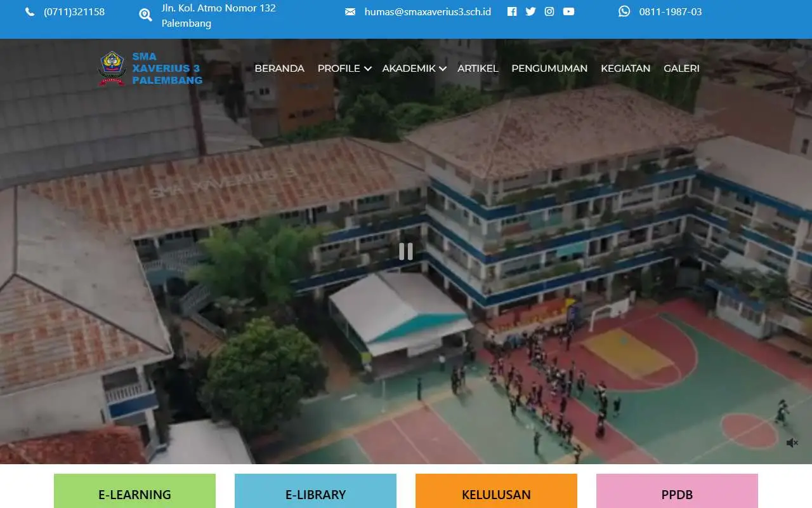The height and width of the screenshot is (508, 812).
Task: Expand the AKADEMIK dropdown chevron
Action: (x=443, y=69)
